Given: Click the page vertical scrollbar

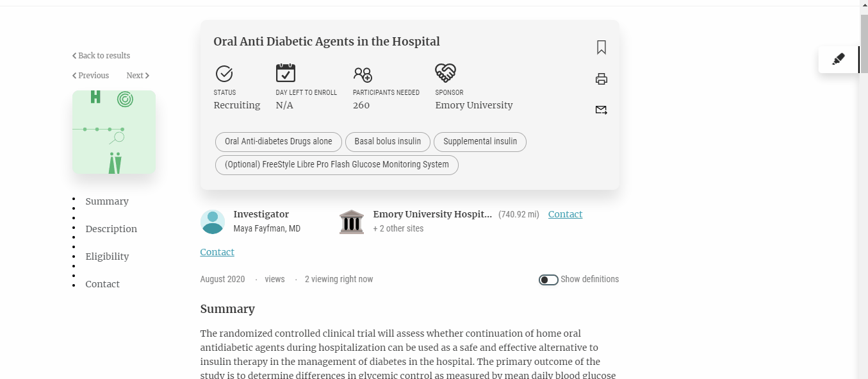Looking at the screenshot, I should pyautogui.click(x=864, y=192).
